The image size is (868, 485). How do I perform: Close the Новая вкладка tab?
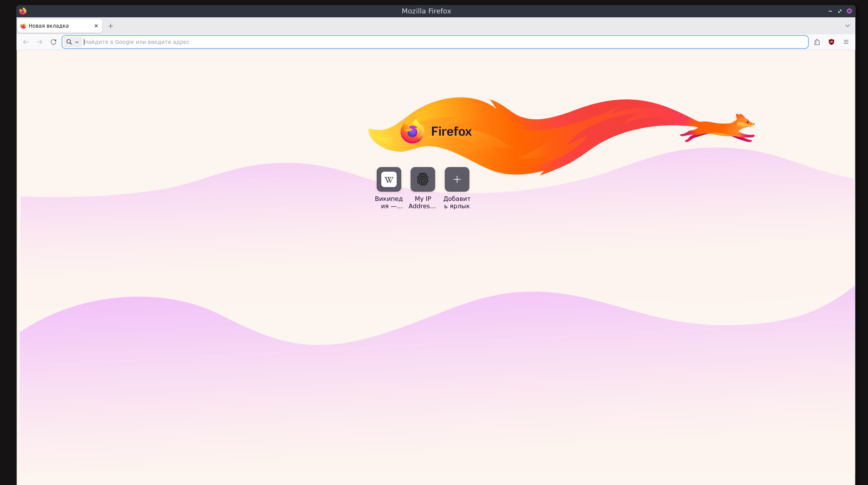coord(96,26)
